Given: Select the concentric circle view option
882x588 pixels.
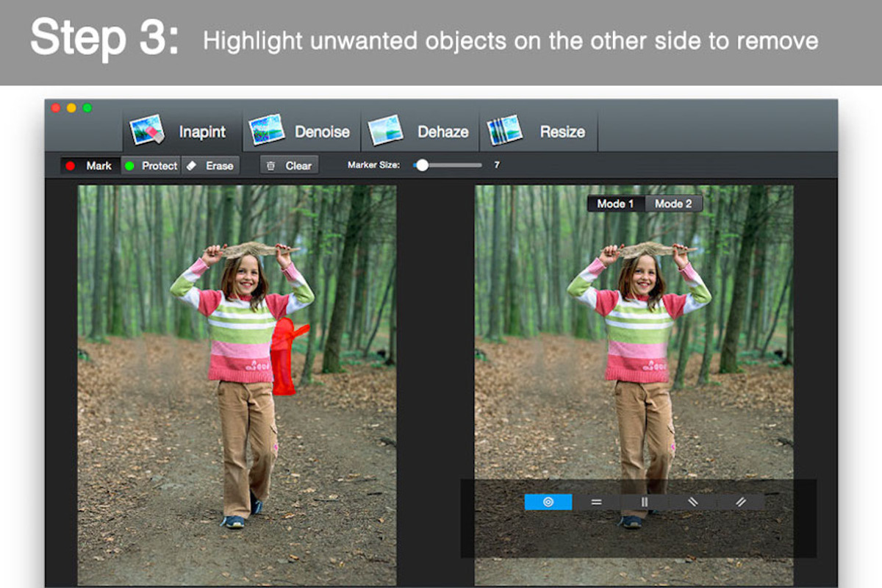Looking at the screenshot, I should pyautogui.click(x=548, y=502).
